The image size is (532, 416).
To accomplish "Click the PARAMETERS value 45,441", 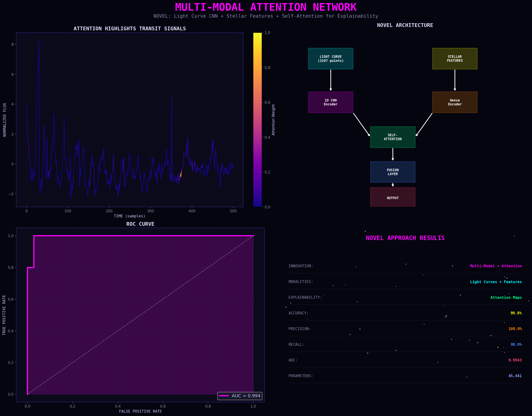I will coord(515,376).
